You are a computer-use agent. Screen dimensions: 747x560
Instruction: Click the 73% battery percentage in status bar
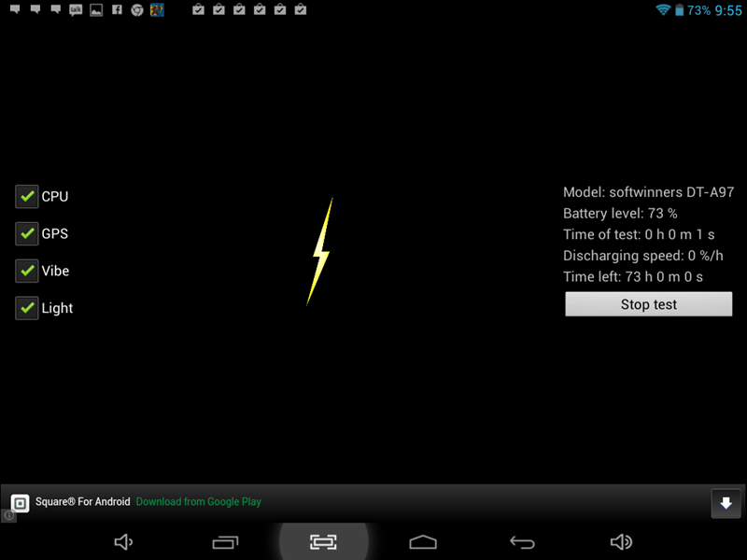pos(698,10)
